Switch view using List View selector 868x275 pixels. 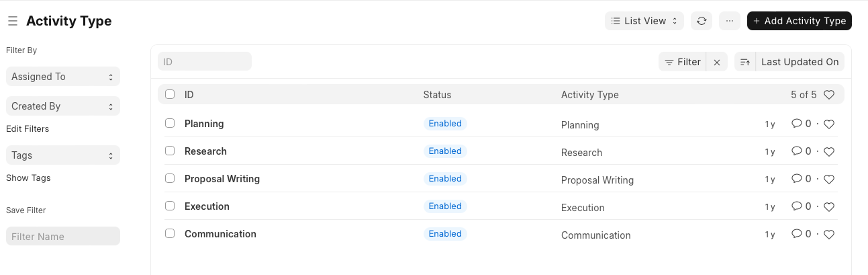click(644, 21)
